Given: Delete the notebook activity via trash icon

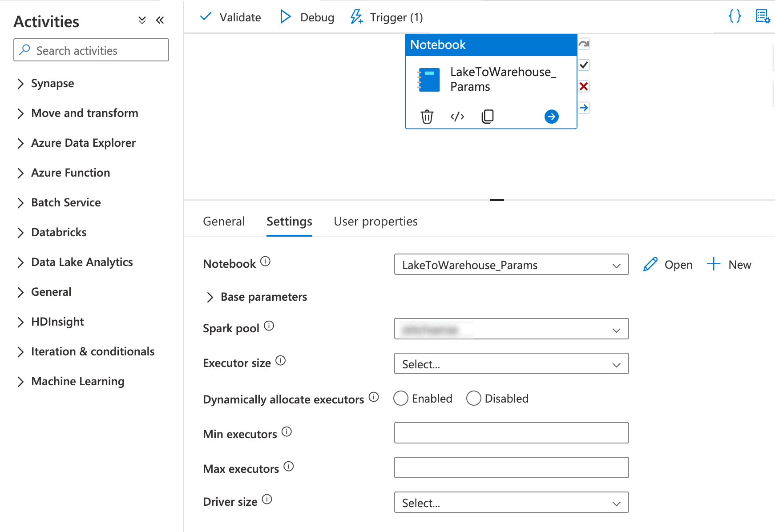Looking at the screenshot, I should tap(427, 117).
